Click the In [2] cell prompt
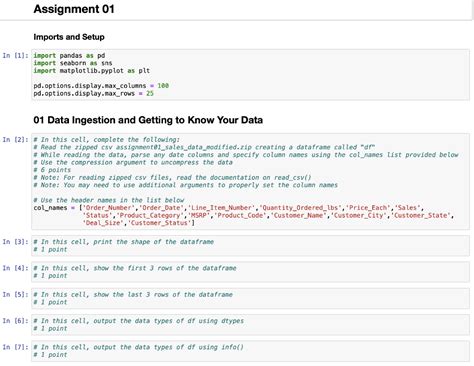The height and width of the screenshot is (366, 474). (15, 140)
